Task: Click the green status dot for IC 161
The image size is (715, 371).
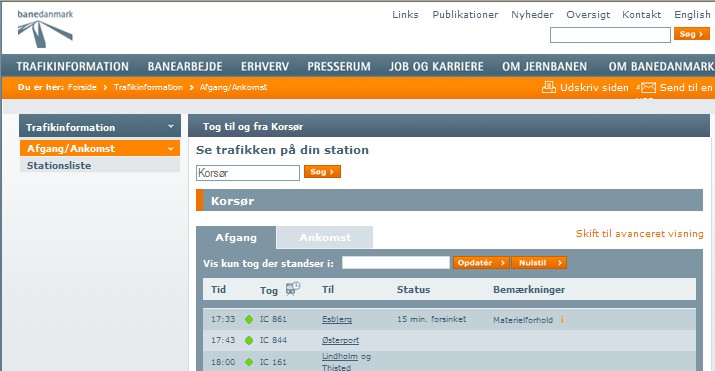Action: [x=249, y=362]
